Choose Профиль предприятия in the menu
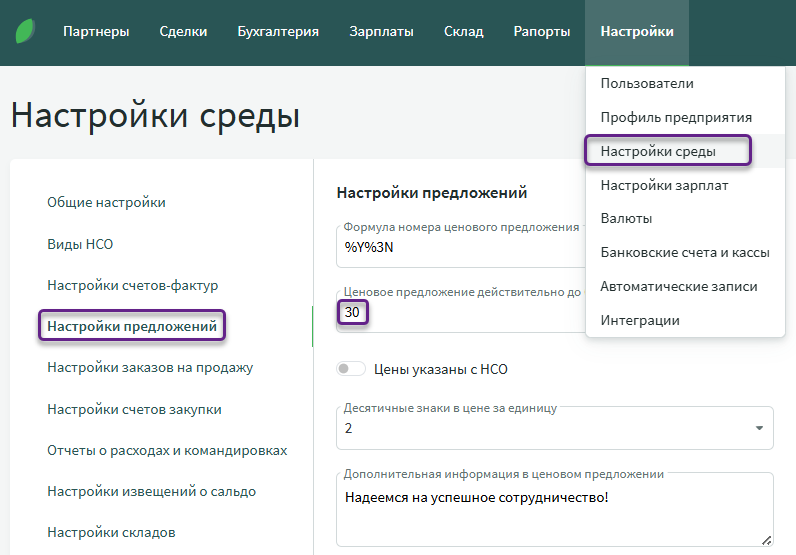Viewport: 796px width, 555px height. pyautogui.click(x=676, y=118)
